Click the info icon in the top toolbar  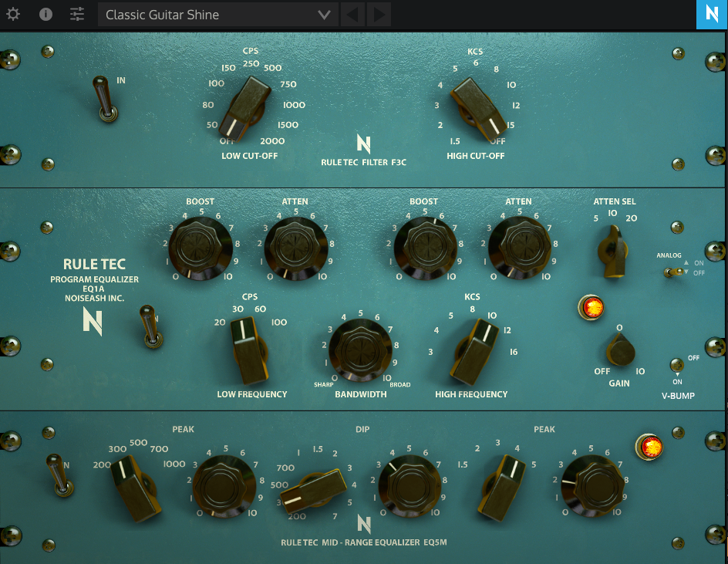coord(45,14)
